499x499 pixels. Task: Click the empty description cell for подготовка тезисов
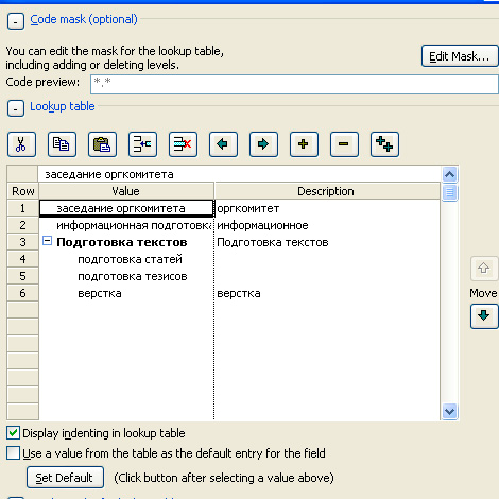(327, 276)
